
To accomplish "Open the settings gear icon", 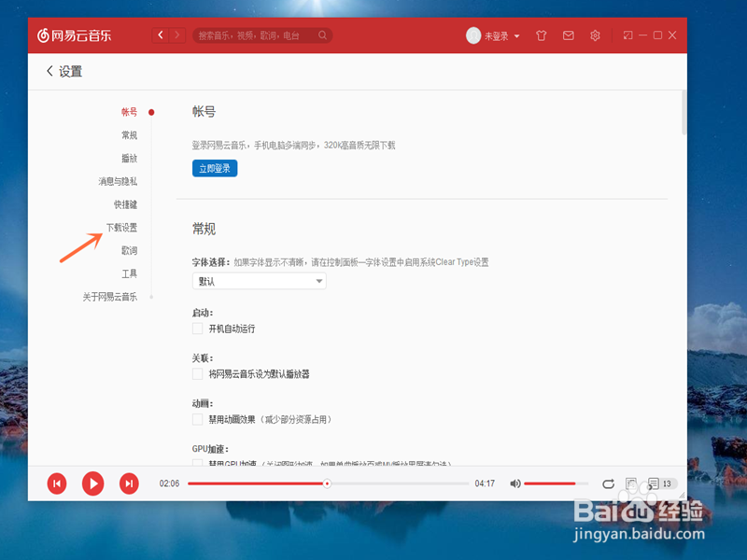I will 595,35.
